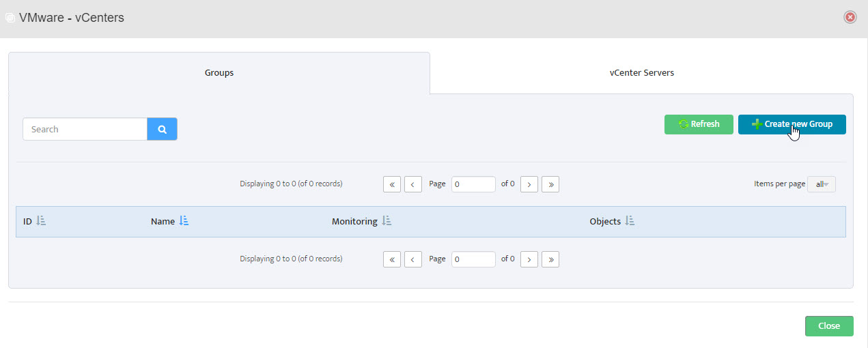Click the top Page number field

tap(473, 184)
